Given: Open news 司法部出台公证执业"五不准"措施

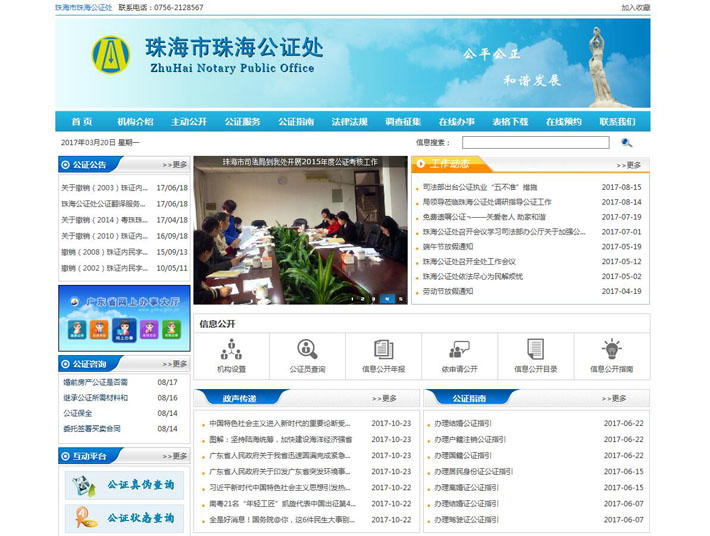Looking at the screenshot, I should [480, 187].
